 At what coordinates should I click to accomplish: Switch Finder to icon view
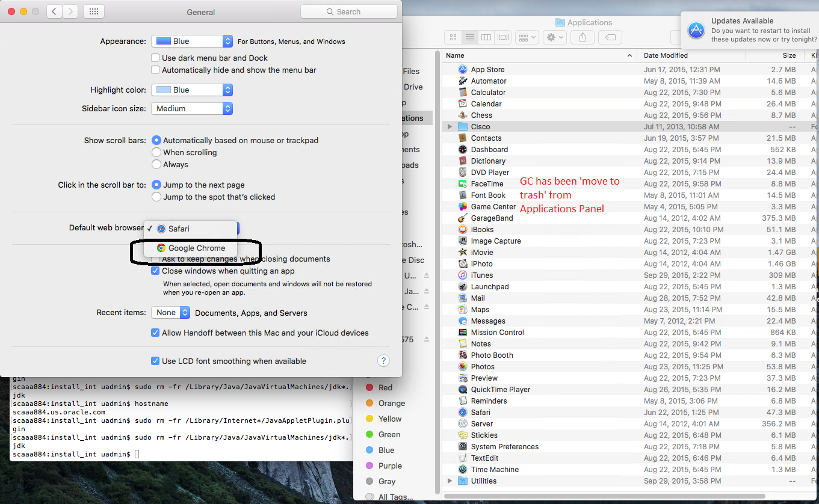pyautogui.click(x=453, y=37)
